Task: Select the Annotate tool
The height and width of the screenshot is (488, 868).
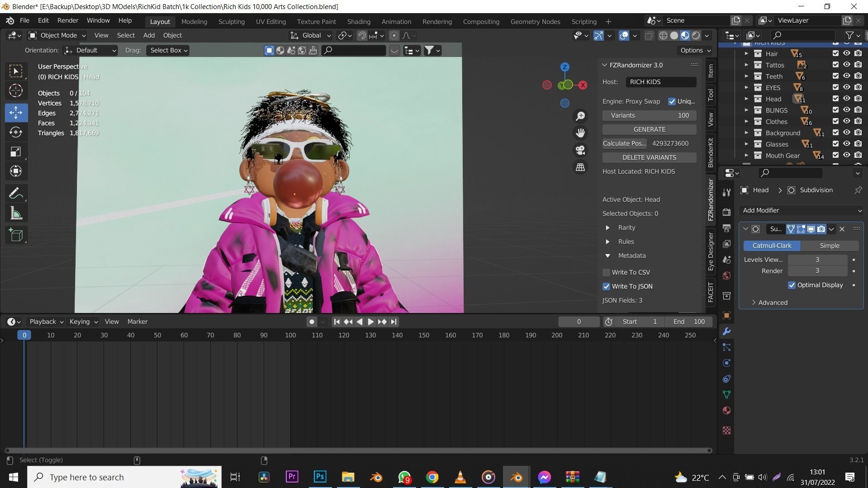Action: [16, 194]
